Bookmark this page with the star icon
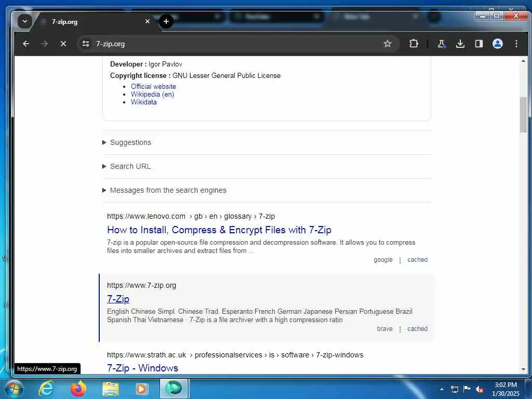This screenshot has height=399, width=532. (x=388, y=44)
